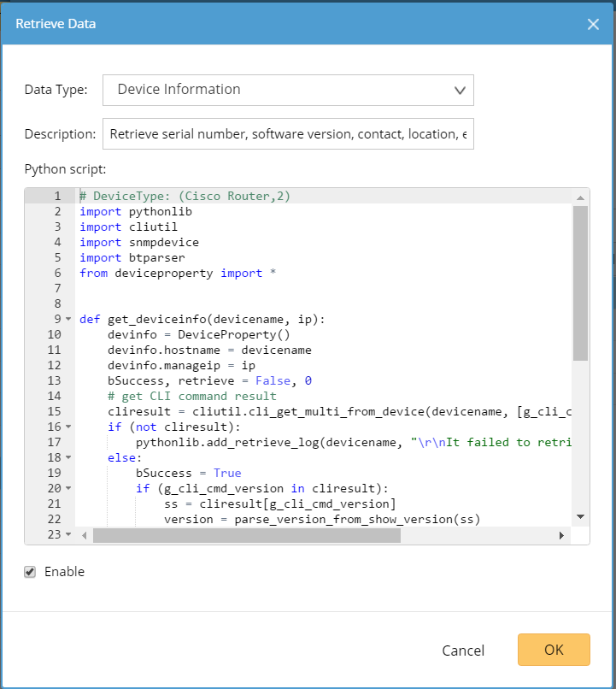The height and width of the screenshot is (689, 616).
Task: Click the horizontal scrollbar thumb in script
Action: point(247,535)
